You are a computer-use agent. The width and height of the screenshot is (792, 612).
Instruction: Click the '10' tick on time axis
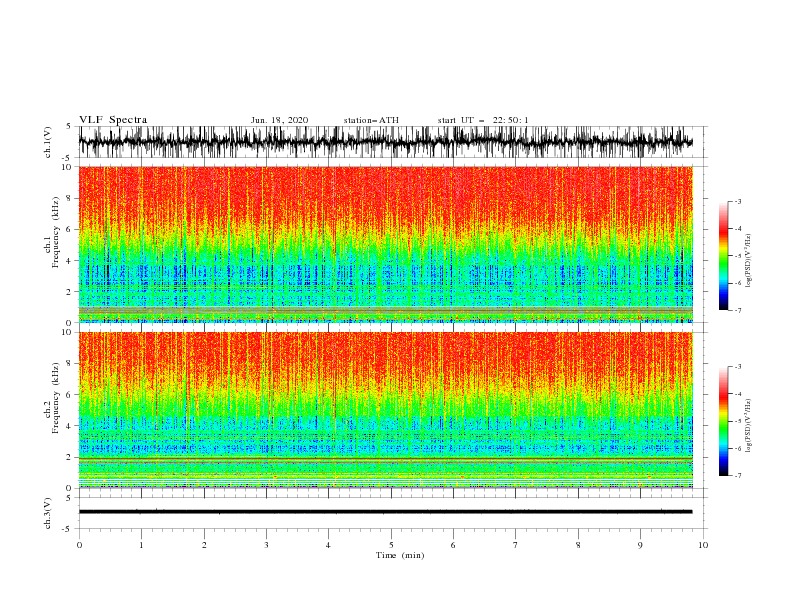tap(703, 545)
